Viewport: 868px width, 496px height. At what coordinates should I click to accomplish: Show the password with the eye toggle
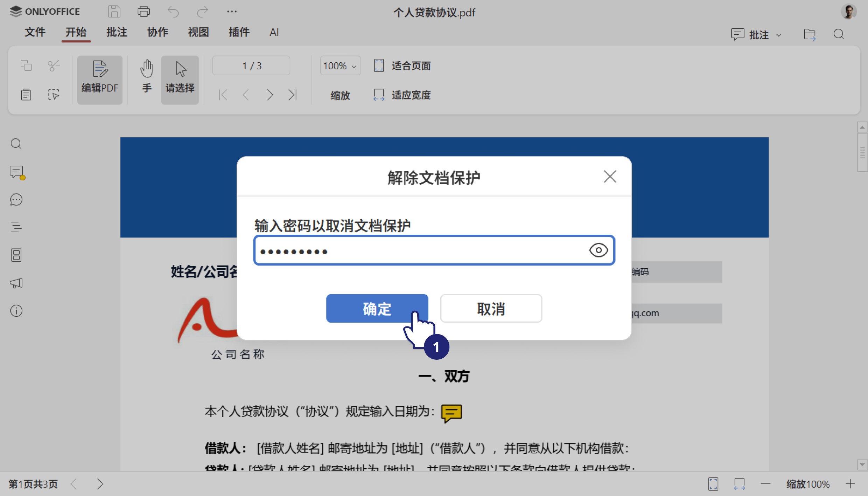[x=598, y=250]
